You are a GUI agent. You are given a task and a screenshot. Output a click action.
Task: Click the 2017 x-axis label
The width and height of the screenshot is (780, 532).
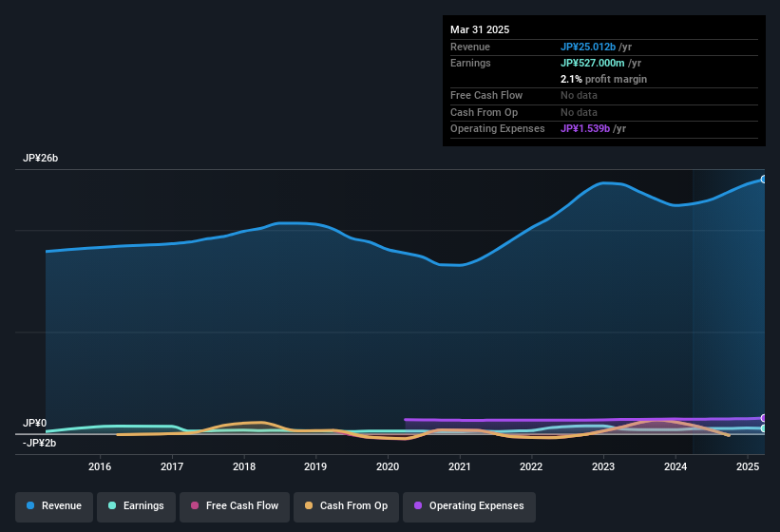click(172, 466)
